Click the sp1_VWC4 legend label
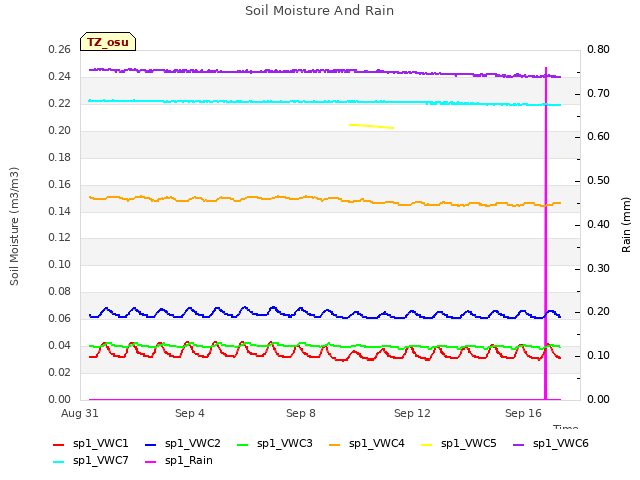 [377, 443]
